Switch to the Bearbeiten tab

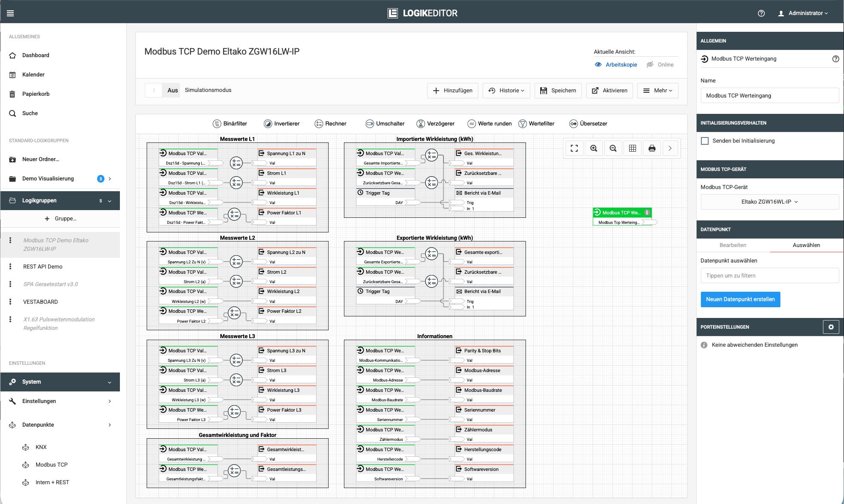(733, 245)
